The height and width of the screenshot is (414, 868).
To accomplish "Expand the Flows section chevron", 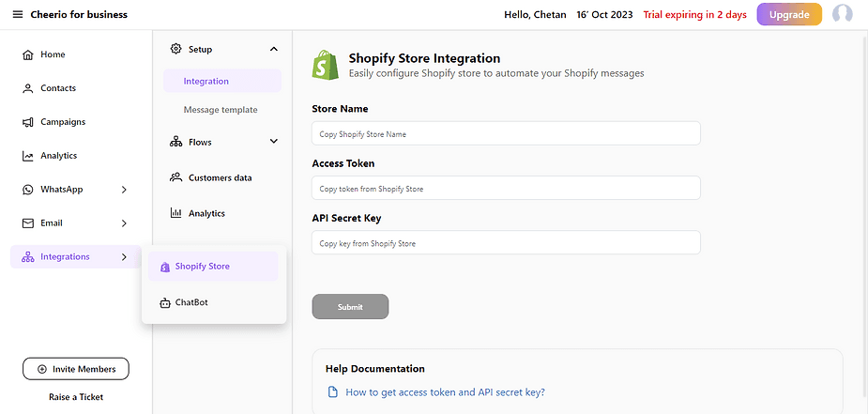I will click(x=273, y=142).
